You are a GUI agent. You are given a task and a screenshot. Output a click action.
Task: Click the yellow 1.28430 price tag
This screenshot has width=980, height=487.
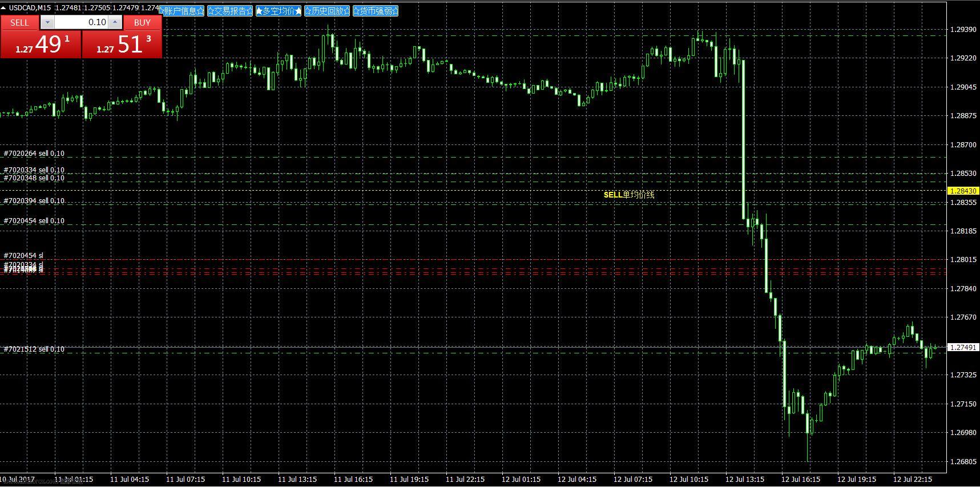pos(963,191)
